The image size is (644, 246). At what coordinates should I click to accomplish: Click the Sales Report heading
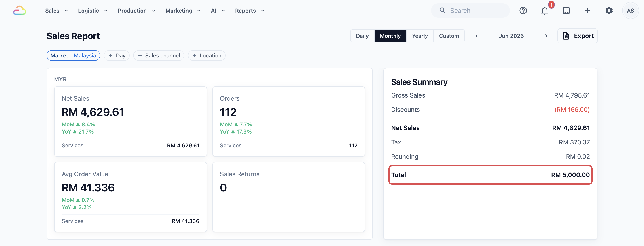tap(73, 36)
